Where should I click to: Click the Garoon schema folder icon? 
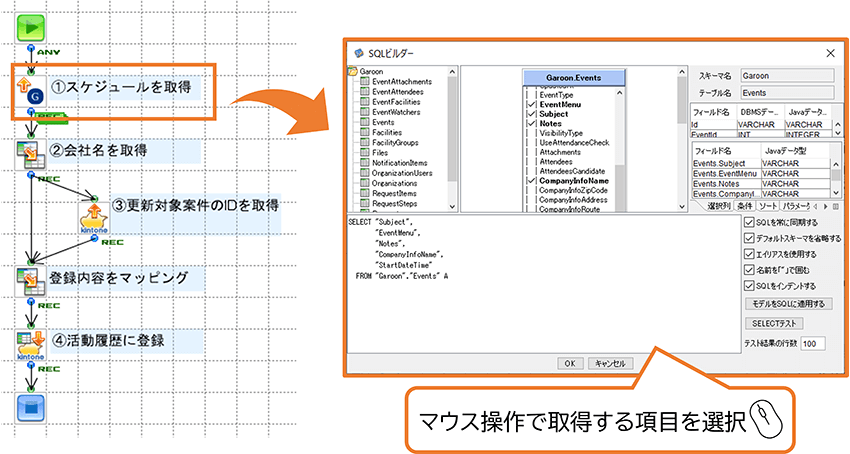click(353, 71)
